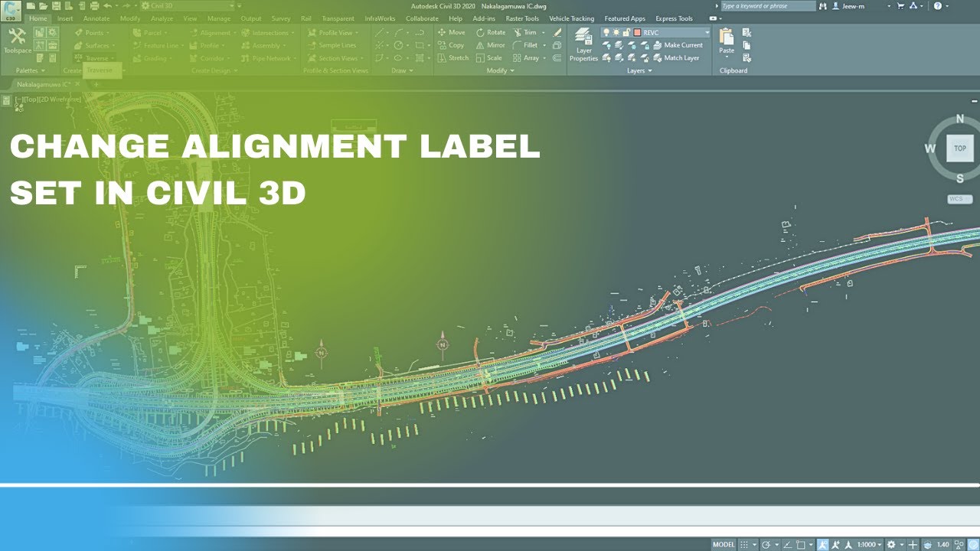The height and width of the screenshot is (551, 980).
Task: Select the Scale tool
Action: (488, 57)
